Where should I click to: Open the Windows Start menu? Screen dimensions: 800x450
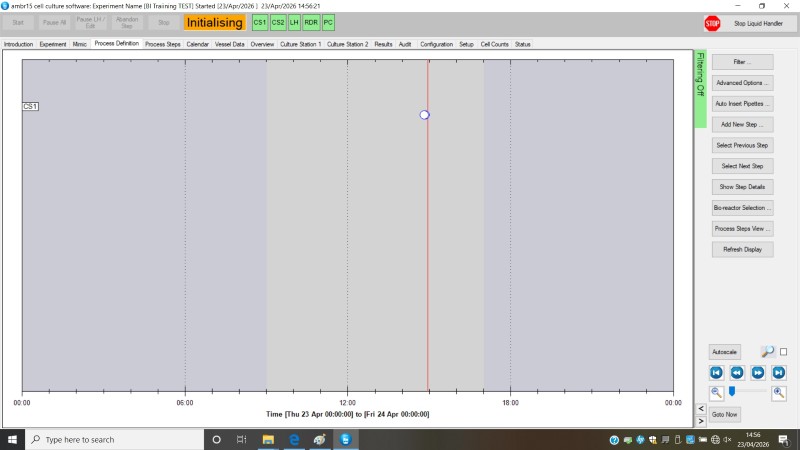tap(12, 439)
